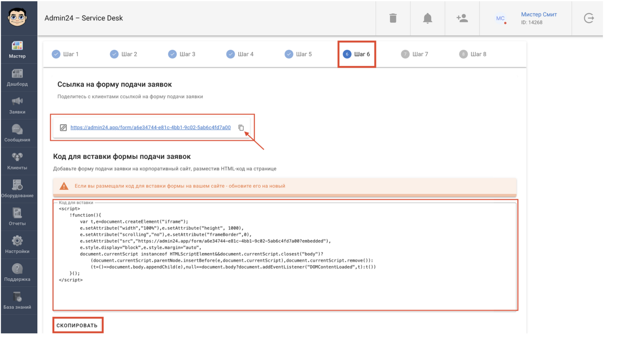Go to Шаг 8 step
This screenshot has width=644, height=339.
[x=473, y=54]
